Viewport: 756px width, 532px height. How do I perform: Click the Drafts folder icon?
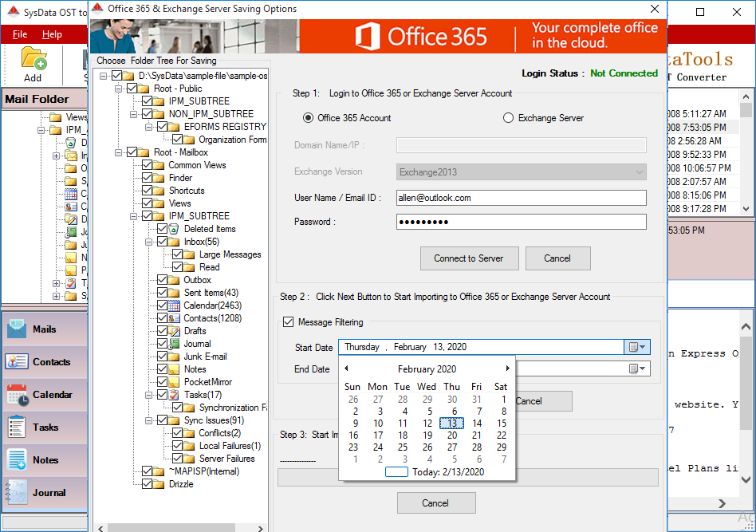(174, 331)
